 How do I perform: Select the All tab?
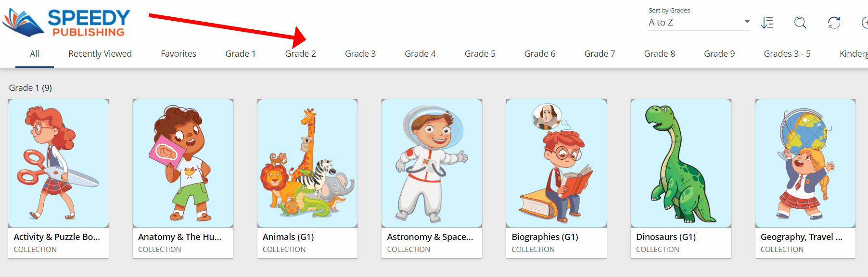pos(35,54)
